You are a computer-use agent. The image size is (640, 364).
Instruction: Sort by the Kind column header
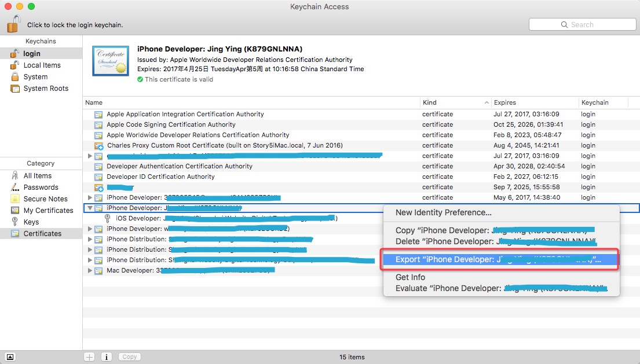(455, 103)
